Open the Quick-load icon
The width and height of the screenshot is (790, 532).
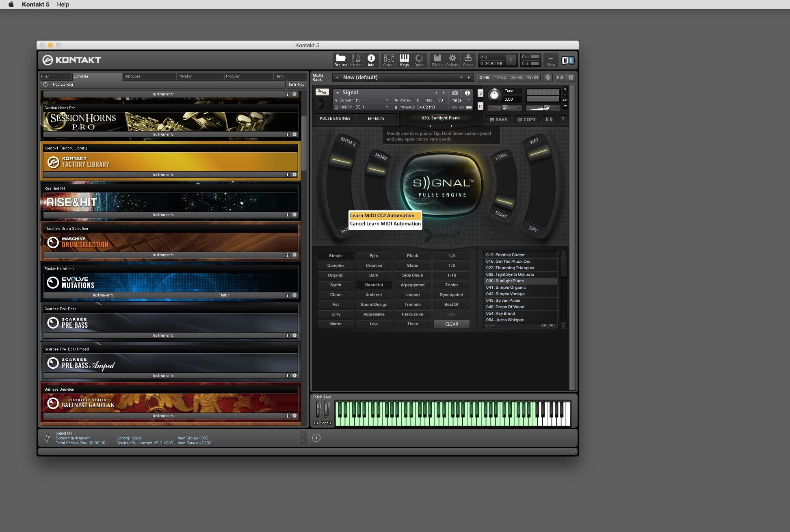[419, 60]
